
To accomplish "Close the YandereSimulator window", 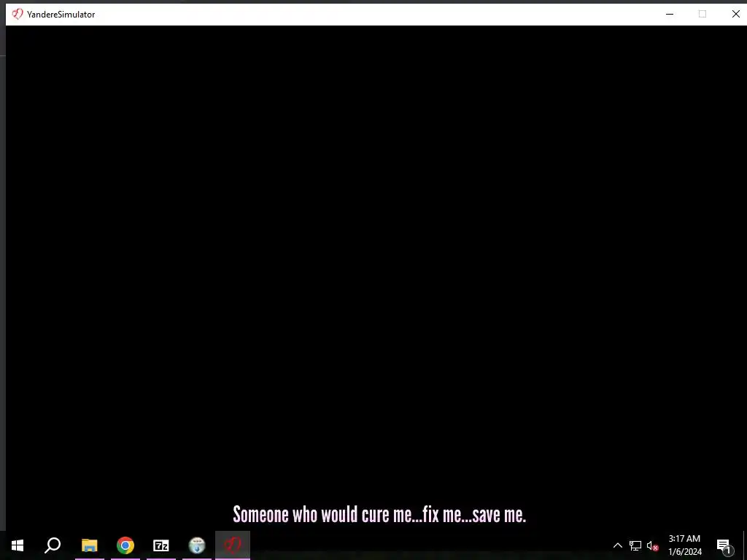I will point(735,15).
